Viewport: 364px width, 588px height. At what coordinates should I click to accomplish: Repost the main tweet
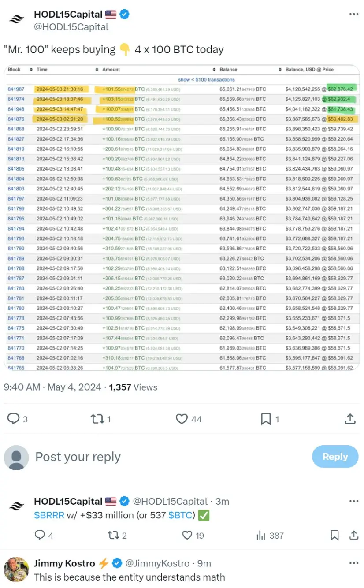pos(97,419)
